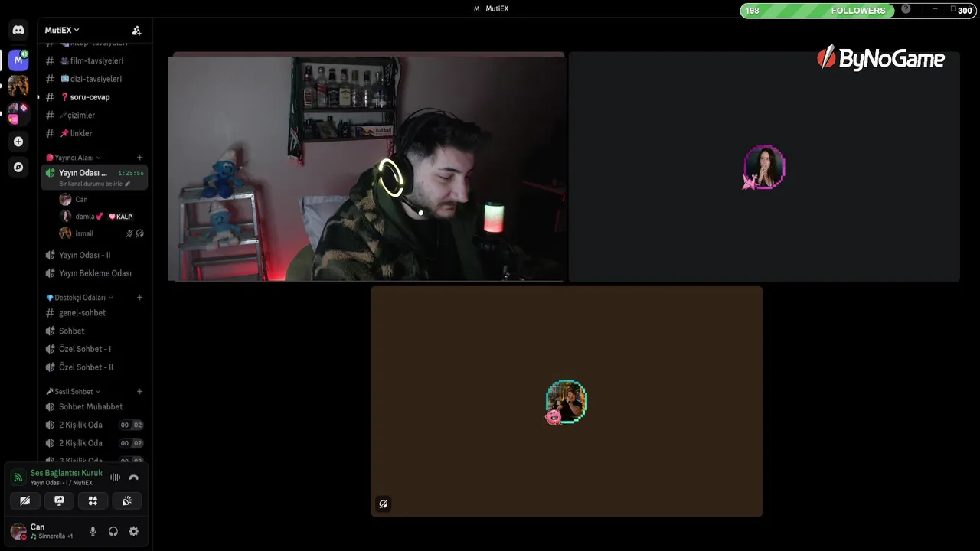Open voice connection signal icon
Viewport: 980px width, 551px height.
(18, 478)
